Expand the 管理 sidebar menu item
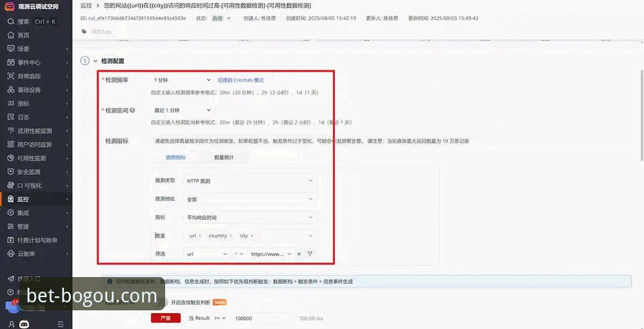The width and height of the screenshot is (644, 329). pyautogui.click(x=36, y=226)
